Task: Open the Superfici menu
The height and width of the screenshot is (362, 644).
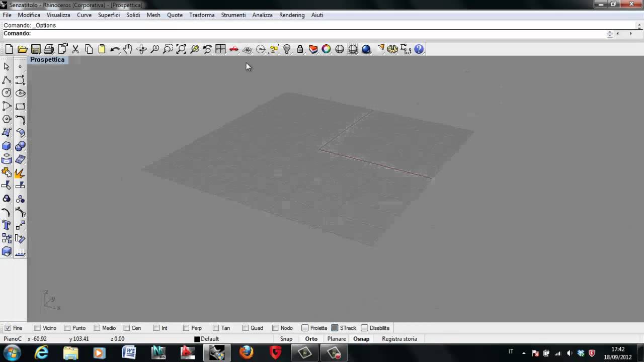Action: coord(109,15)
